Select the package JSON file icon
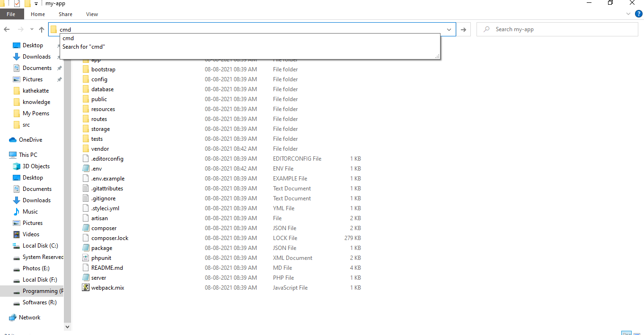Image resolution: width=644 pixels, height=335 pixels. coord(86,248)
